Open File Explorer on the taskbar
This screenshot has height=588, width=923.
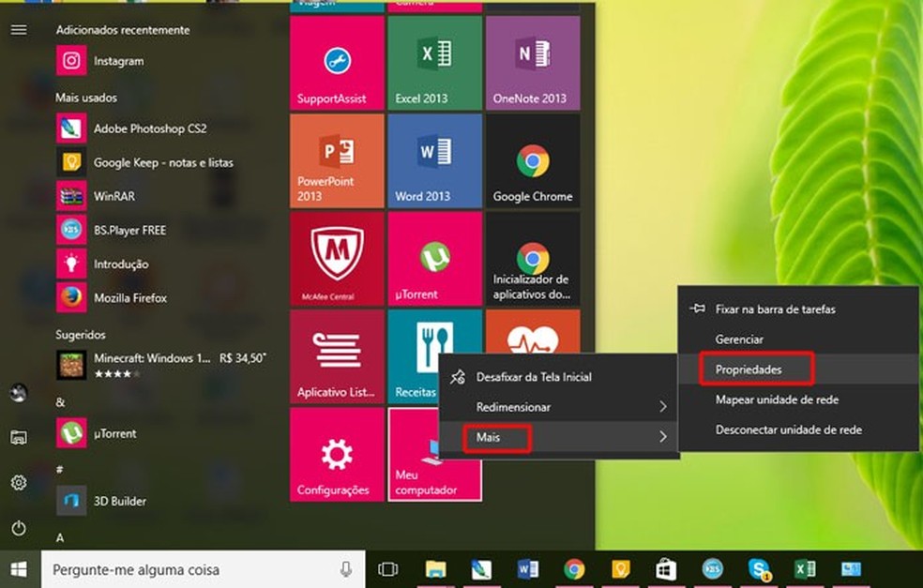435,569
